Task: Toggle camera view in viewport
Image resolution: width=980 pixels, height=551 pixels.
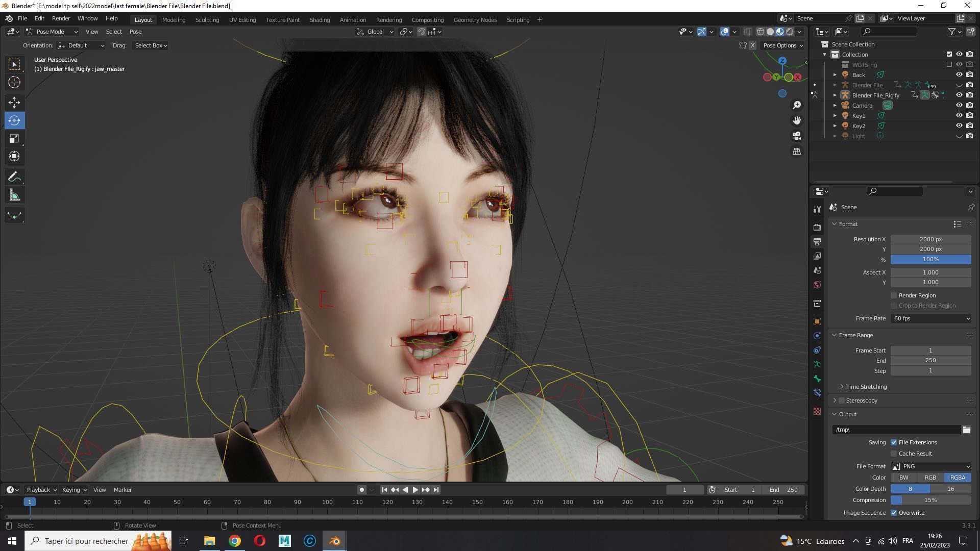Action: click(x=797, y=136)
